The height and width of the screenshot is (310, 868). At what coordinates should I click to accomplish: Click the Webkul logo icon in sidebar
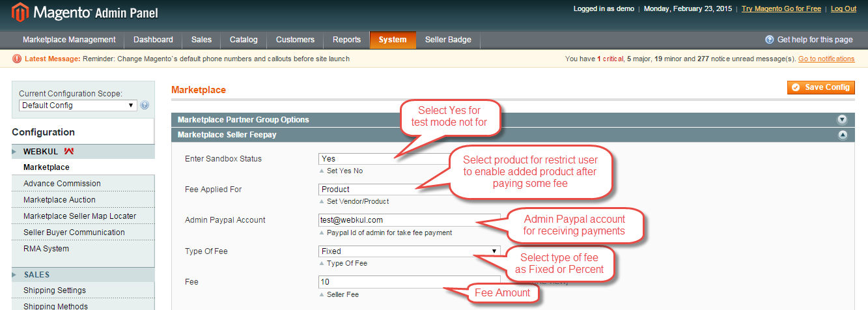point(69,152)
